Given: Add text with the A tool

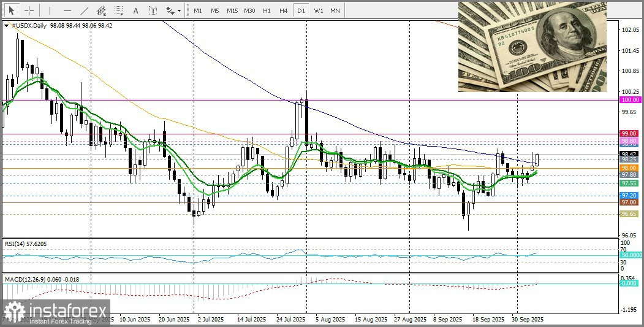Looking at the screenshot, I should click(x=135, y=10).
